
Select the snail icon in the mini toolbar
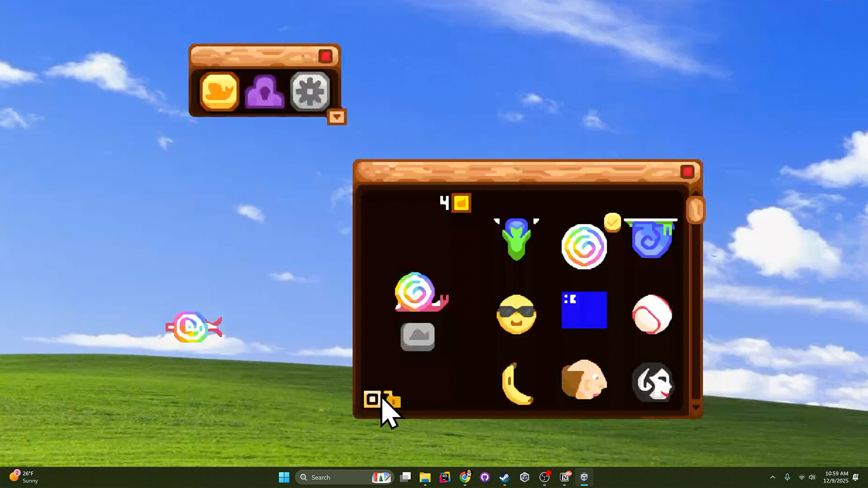pos(219,91)
